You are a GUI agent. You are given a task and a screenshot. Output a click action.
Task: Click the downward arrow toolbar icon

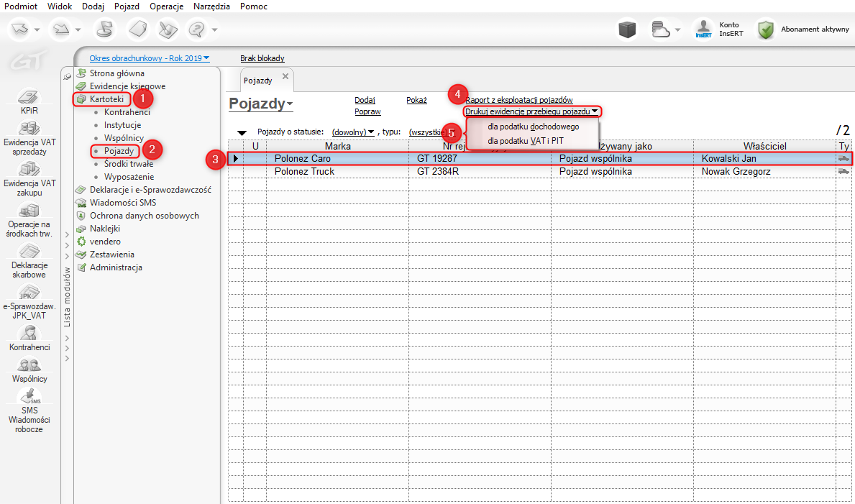click(60, 29)
